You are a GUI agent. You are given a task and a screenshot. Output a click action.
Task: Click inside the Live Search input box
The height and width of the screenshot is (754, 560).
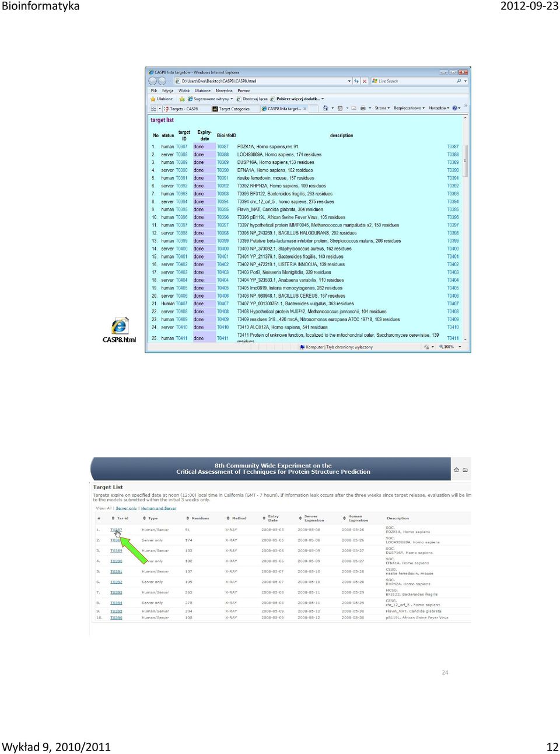412,81
